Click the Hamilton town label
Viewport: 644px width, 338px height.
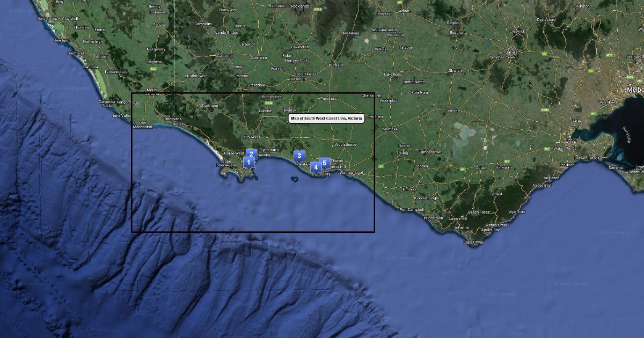click(x=298, y=79)
